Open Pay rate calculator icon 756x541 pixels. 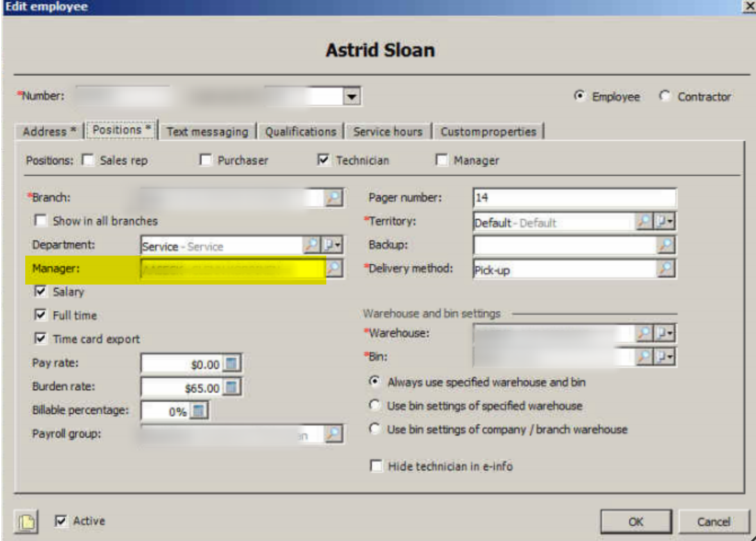click(x=232, y=364)
